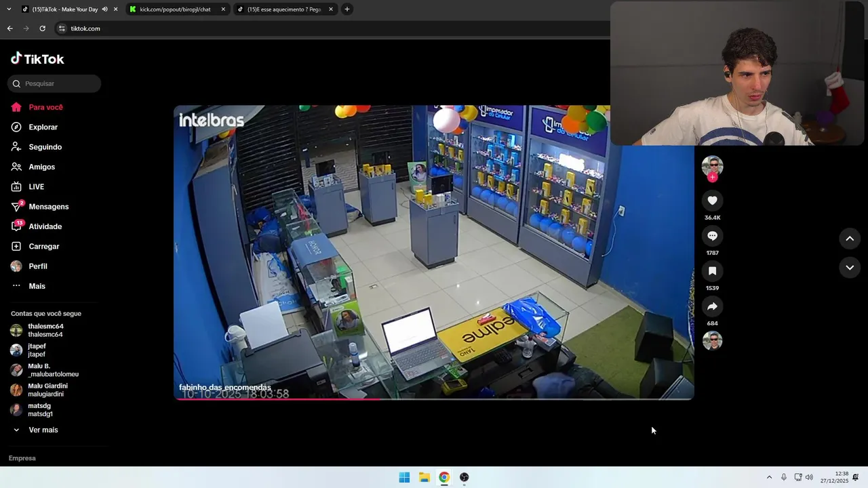Open jtapef followed account
Screen dimensions: 868x488
pos(28,350)
